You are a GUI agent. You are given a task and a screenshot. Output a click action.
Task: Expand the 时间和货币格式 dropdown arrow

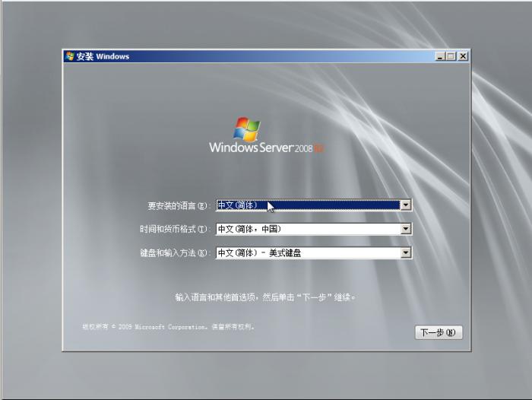(x=406, y=229)
